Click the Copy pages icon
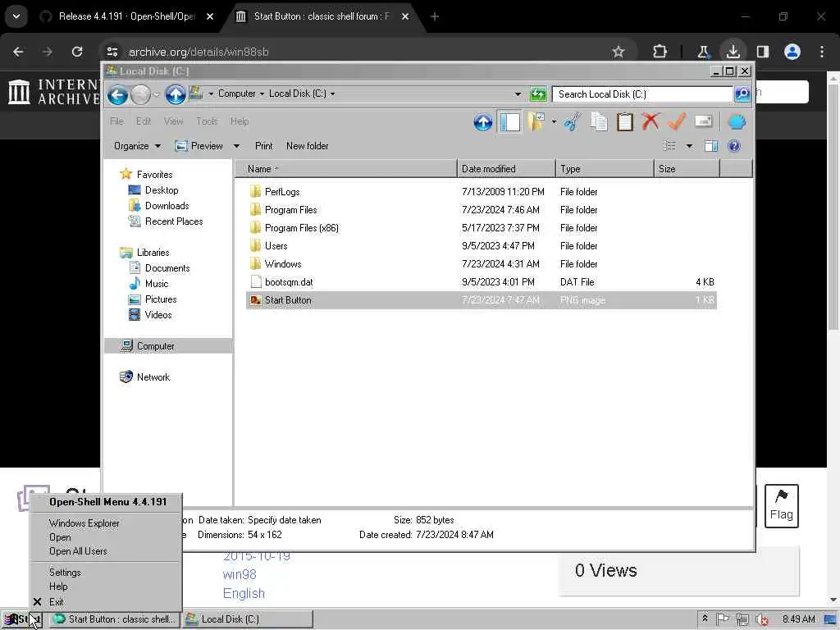This screenshot has width=840, height=630. point(599,122)
